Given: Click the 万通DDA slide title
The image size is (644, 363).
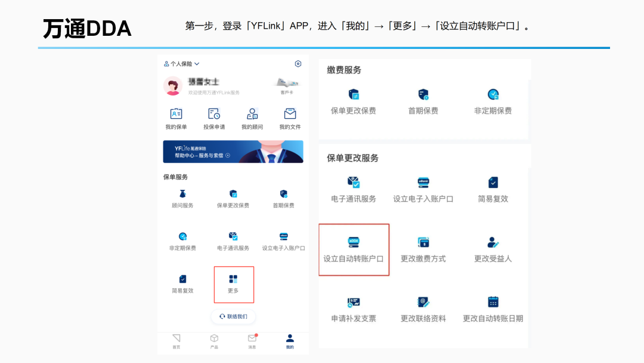Looking at the screenshot, I should [x=87, y=29].
